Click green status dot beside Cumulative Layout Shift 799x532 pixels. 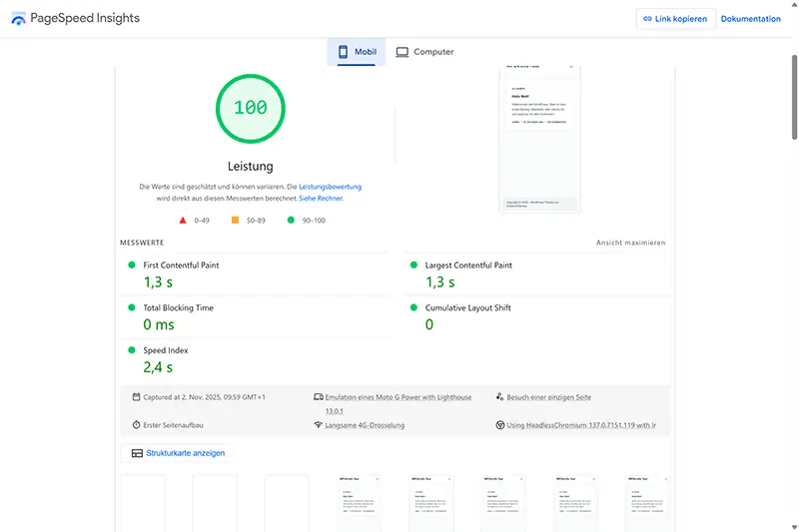coord(413,307)
